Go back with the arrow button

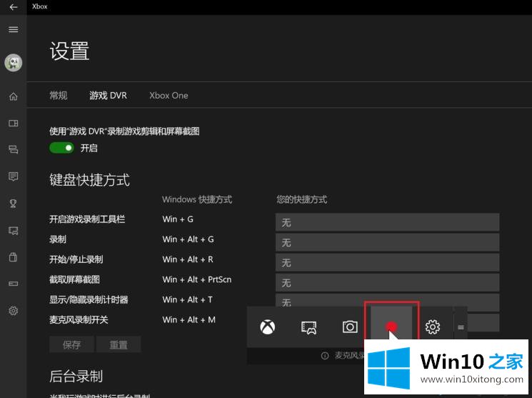pyautogui.click(x=14, y=7)
